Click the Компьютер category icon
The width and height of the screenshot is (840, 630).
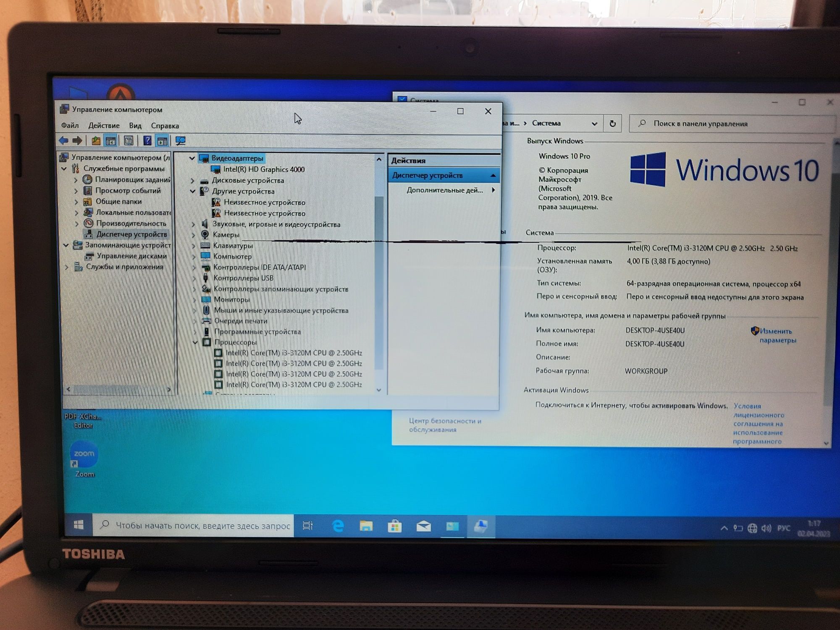[x=205, y=256]
